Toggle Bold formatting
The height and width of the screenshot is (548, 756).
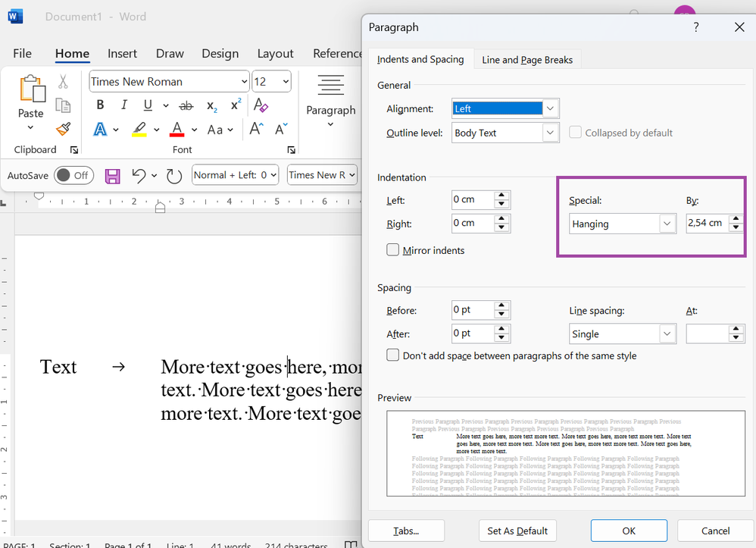pyautogui.click(x=100, y=105)
